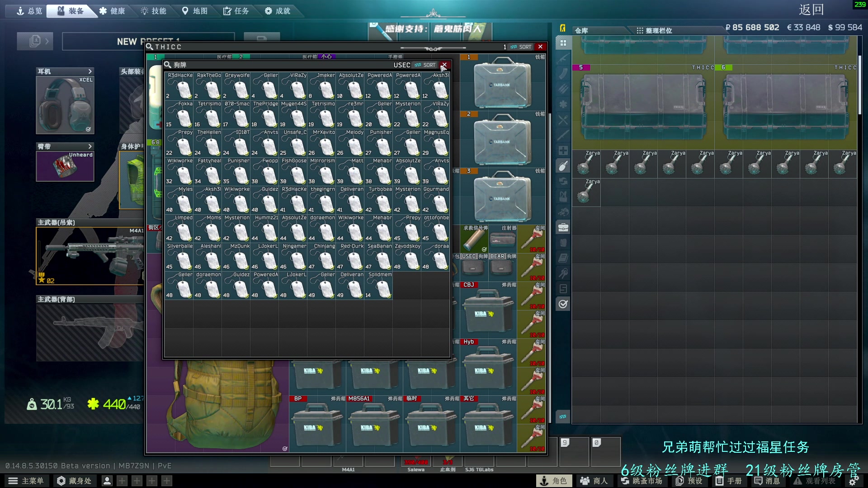The image size is (868, 488).
Task: Click the 返回 back button
Action: coord(811,9)
